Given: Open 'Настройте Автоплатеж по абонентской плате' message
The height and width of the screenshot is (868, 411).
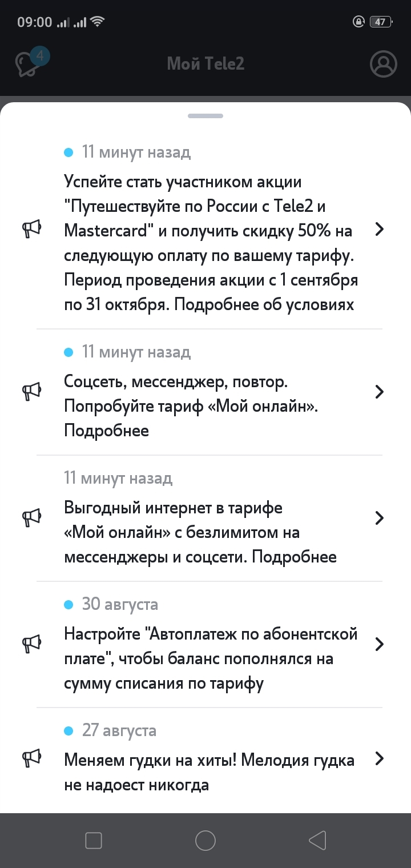Looking at the screenshot, I should [x=210, y=658].
